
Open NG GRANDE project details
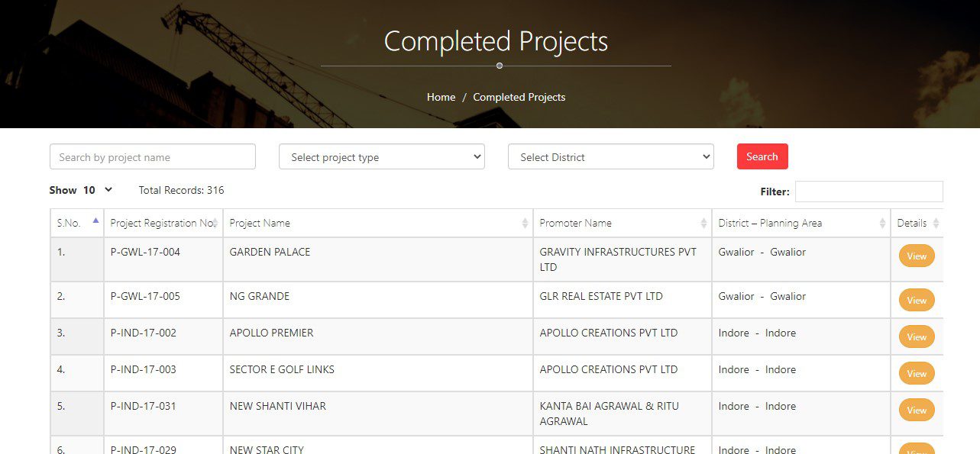[916, 300]
